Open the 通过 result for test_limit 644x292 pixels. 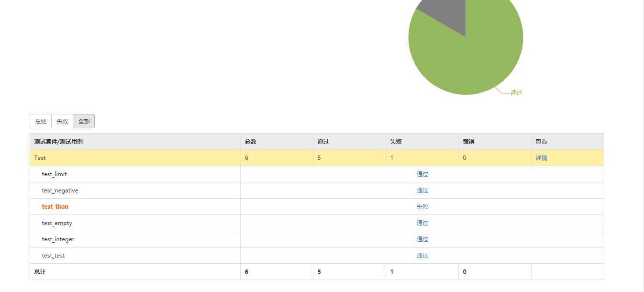(422, 174)
